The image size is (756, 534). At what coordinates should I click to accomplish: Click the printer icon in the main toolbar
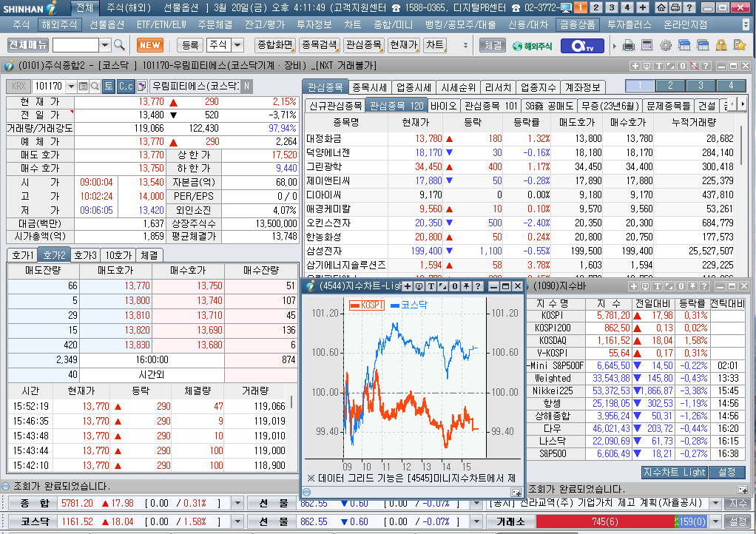(629, 46)
